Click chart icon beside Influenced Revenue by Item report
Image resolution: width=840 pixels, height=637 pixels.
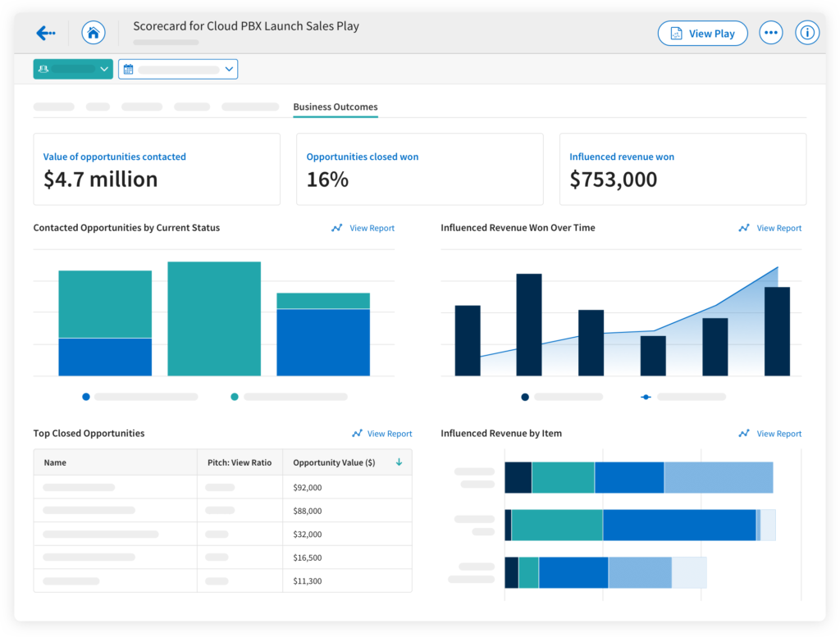coord(744,434)
